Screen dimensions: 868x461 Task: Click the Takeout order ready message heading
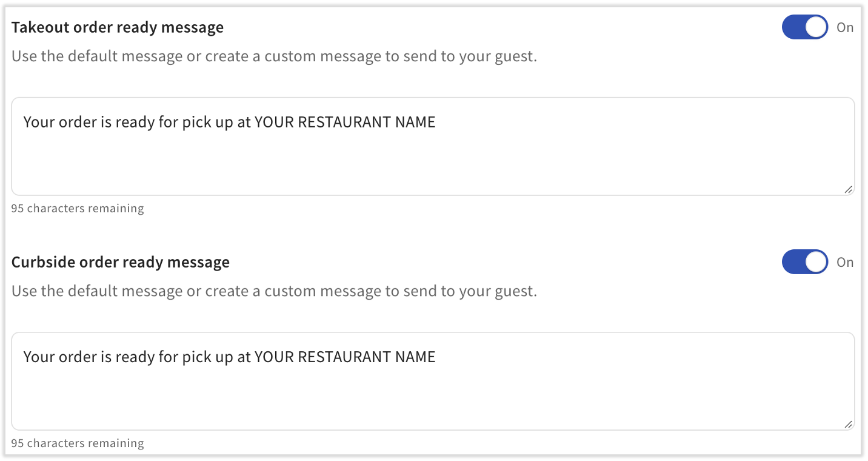(x=117, y=27)
